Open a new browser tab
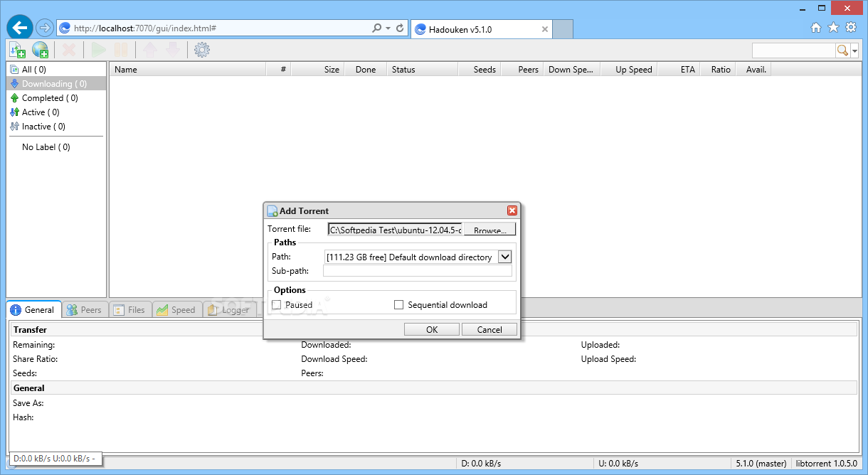Image resolution: width=868 pixels, height=475 pixels. pyautogui.click(x=563, y=29)
